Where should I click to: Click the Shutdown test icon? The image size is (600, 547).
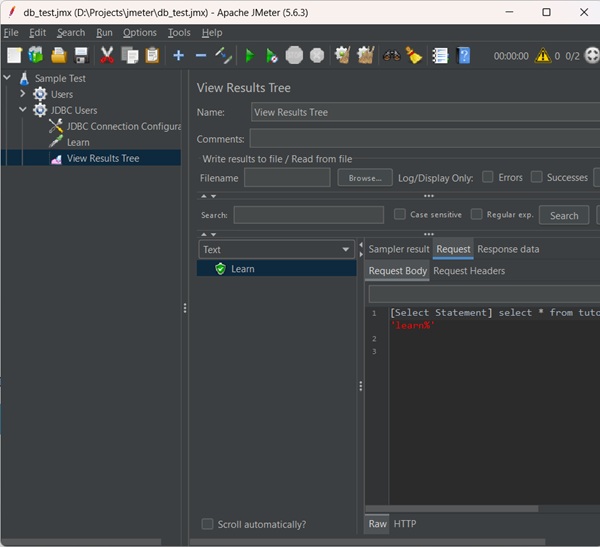[x=317, y=56]
